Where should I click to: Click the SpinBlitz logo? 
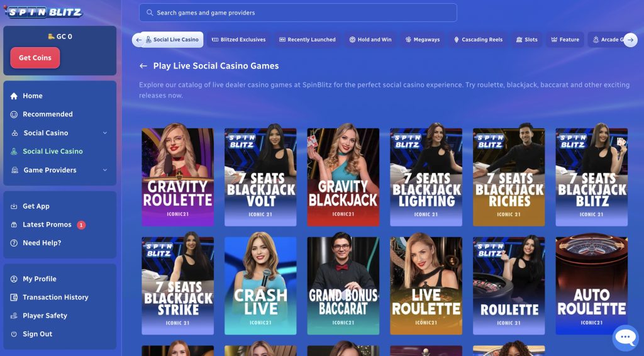(43, 12)
